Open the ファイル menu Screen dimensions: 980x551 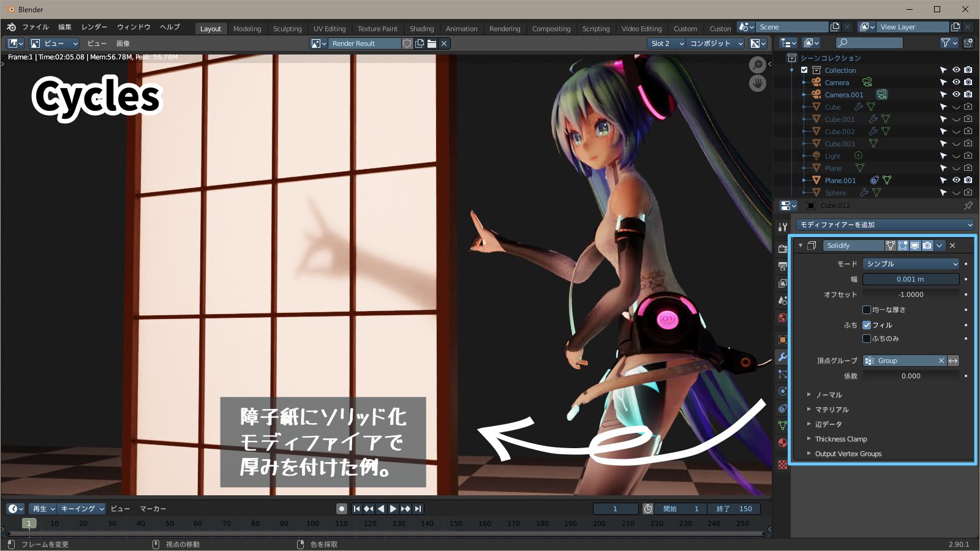click(36, 27)
